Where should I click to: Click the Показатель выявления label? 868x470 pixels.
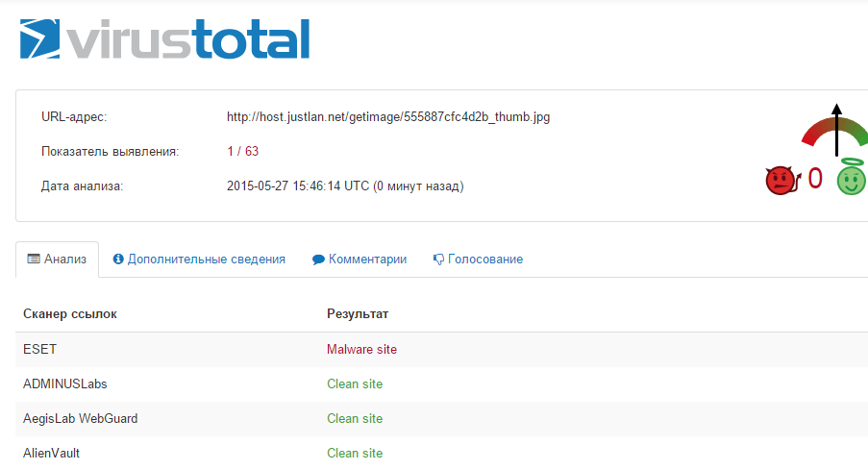point(111,152)
